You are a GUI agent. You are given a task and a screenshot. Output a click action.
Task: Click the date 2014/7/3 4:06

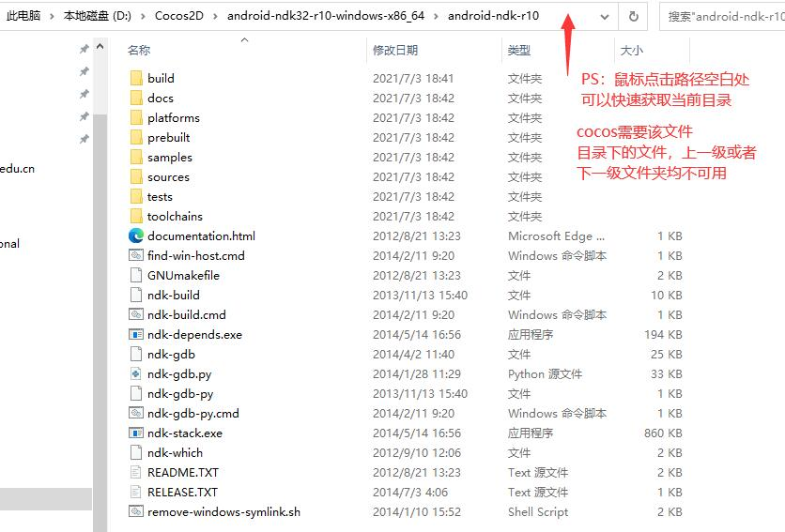click(x=410, y=493)
